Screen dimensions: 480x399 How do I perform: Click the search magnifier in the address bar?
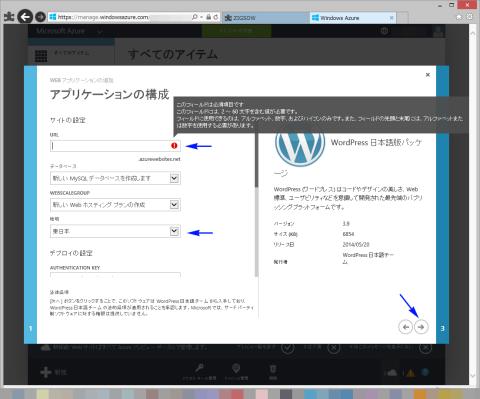pos(195,17)
